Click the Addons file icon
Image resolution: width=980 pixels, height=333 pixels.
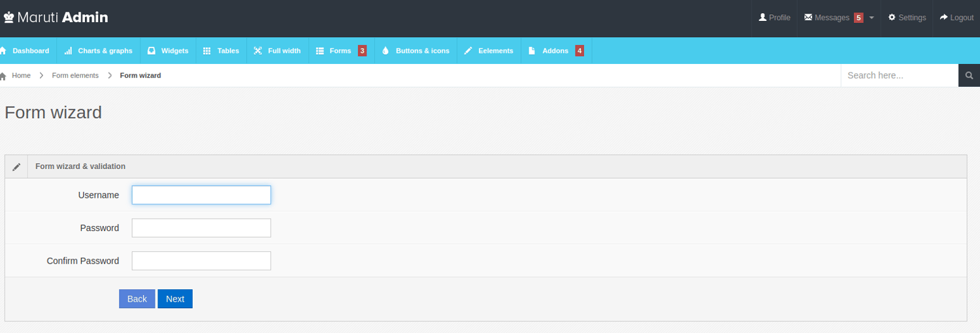click(x=532, y=51)
